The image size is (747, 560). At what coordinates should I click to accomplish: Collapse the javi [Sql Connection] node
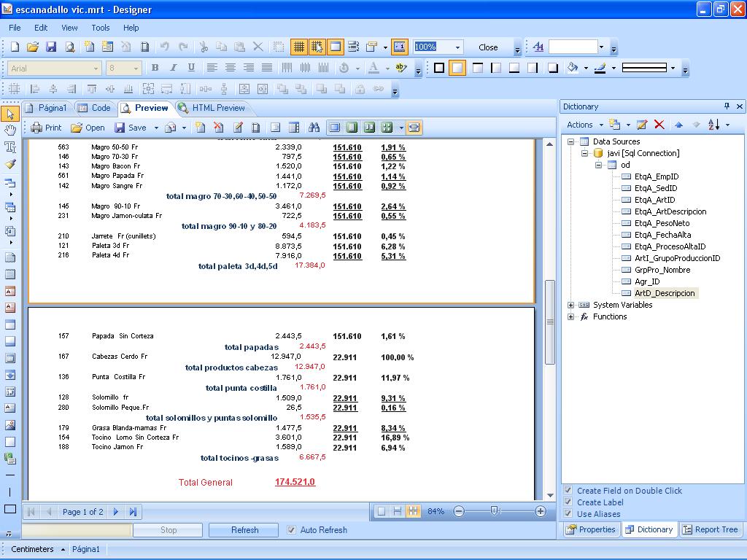584,153
